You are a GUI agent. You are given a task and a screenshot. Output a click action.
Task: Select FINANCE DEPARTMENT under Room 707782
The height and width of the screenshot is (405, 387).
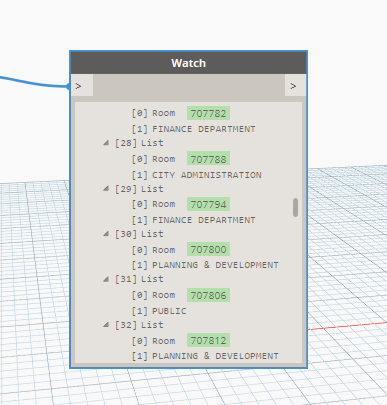tap(204, 129)
